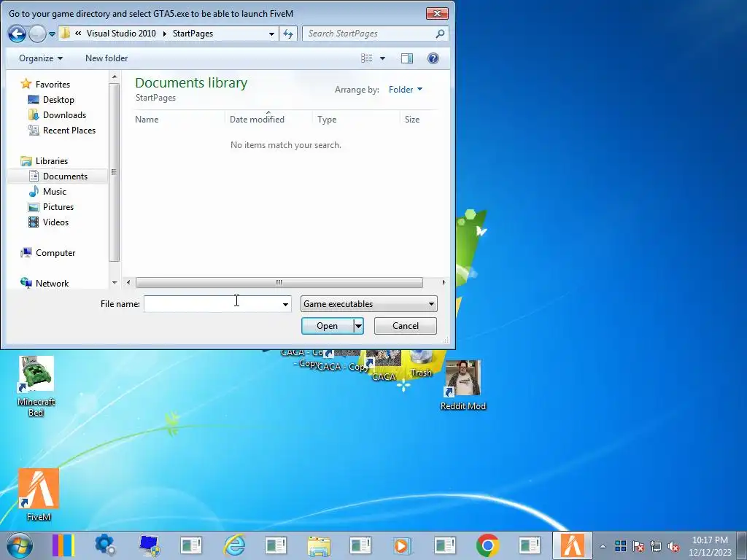This screenshot has width=747, height=560.
Task: Click the file list scroll right arrow
Action: coord(444,282)
